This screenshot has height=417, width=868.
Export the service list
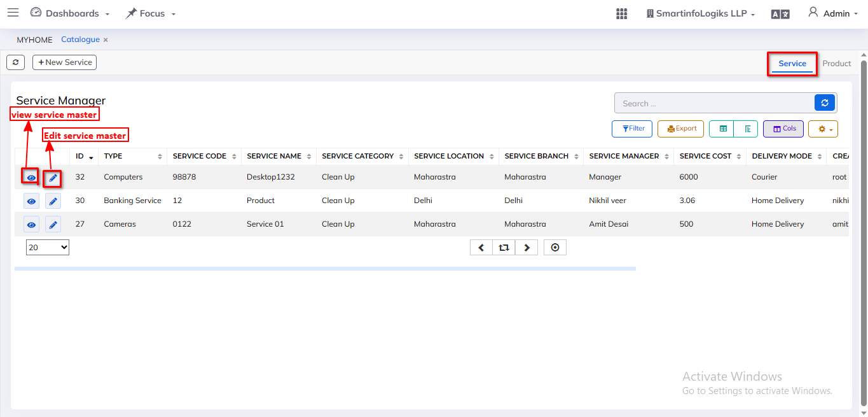(x=680, y=129)
